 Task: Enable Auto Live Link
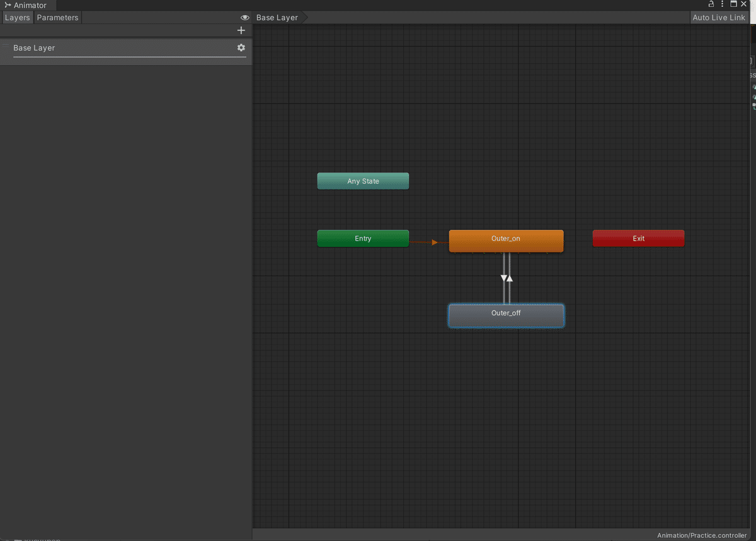pyautogui.click(x=719, y=17)
